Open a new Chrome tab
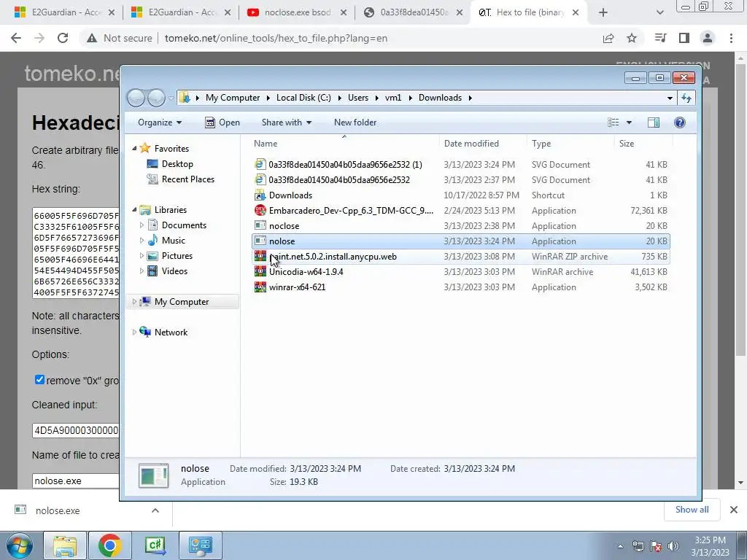Viewport: 747px width, 560px height. [603, 12]
